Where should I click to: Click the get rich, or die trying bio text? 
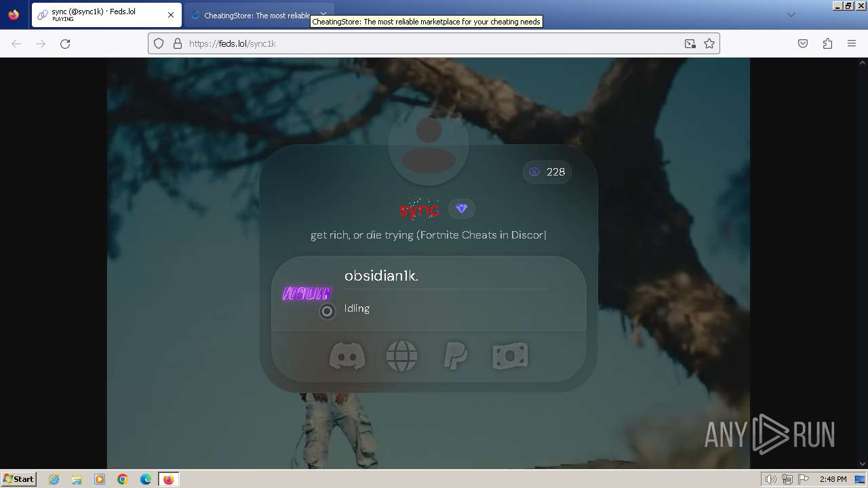(x=429, y=235)
